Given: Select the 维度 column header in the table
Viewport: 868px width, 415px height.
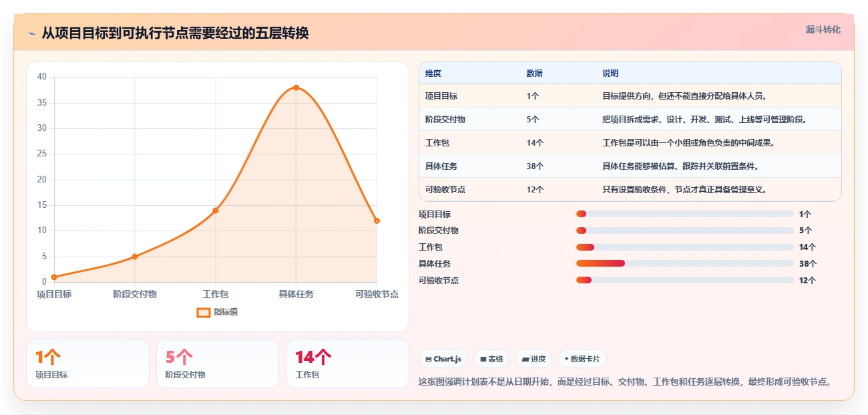Looking at the screenshot, I should coord(433,74).
